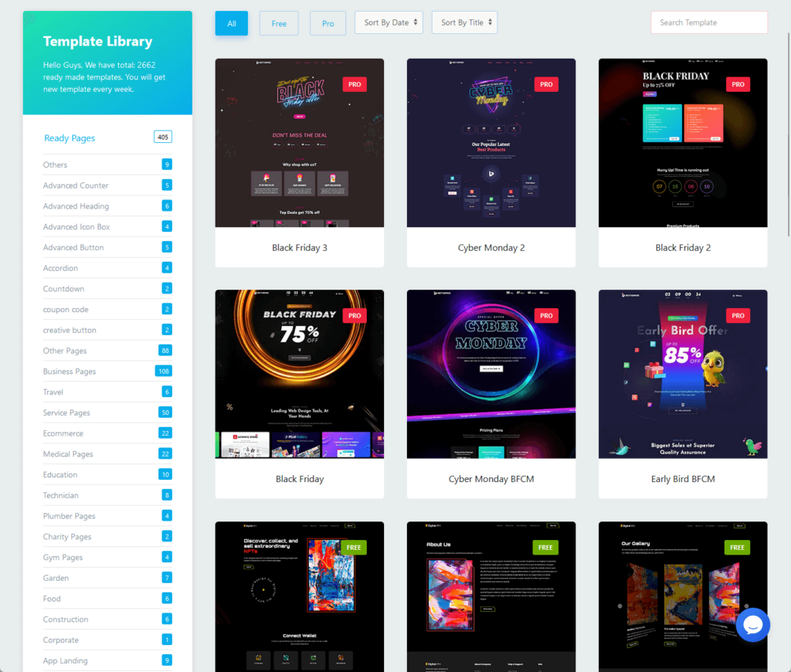Select the All filter tab
This screenshot has height=672, width=791.
(x=232, y=23)
